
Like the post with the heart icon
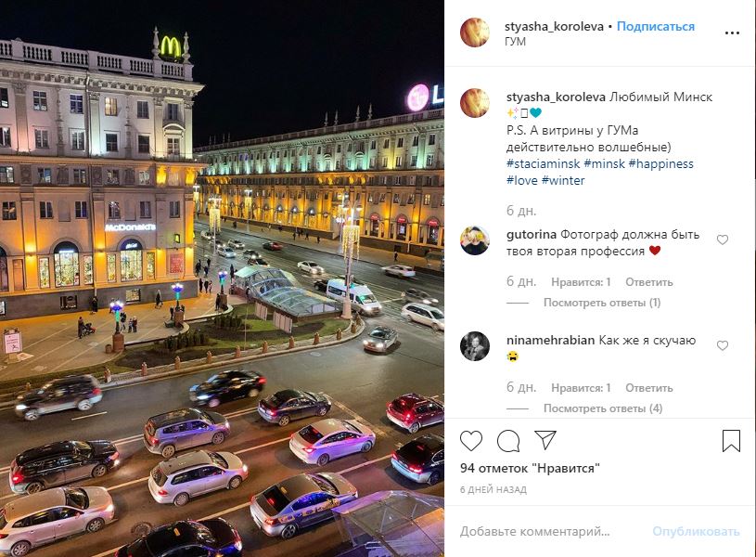coord(470,441)
